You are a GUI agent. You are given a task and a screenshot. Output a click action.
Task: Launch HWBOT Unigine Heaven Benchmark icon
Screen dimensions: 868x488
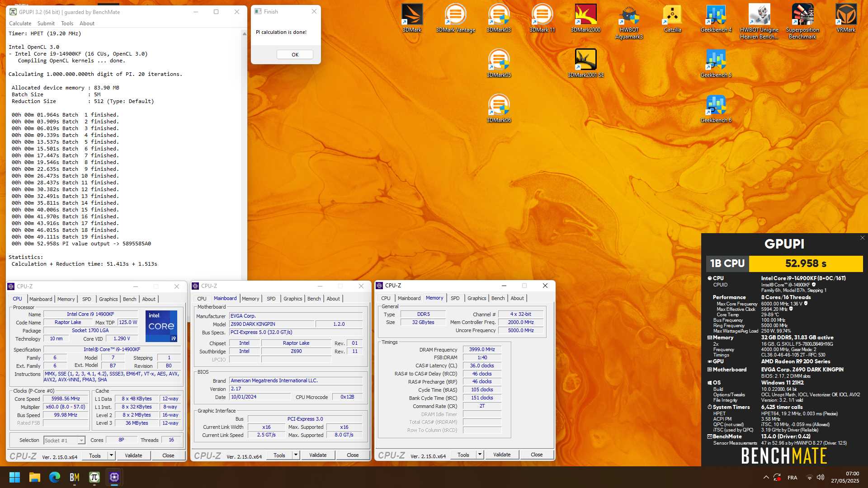(759, 21)
